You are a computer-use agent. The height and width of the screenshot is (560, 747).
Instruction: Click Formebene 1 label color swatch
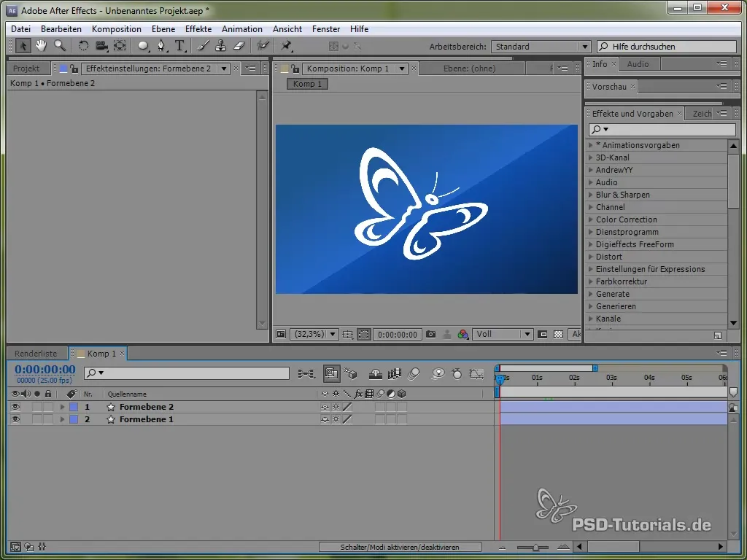(x=74, y=419)
